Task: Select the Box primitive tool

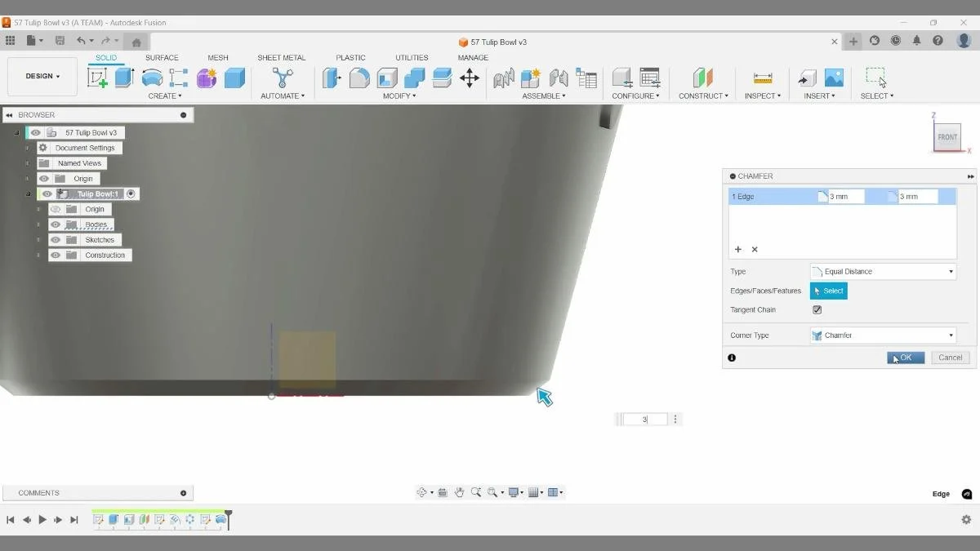Action: (x=234, y=78)
